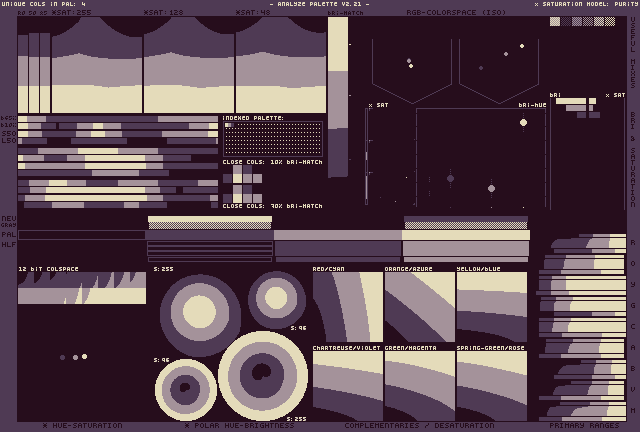Viewport: 640px width, 432px height.
Task: Click 'COMPLEMENTARIES / DESATURATION' footer label
Action: [419, 425]
